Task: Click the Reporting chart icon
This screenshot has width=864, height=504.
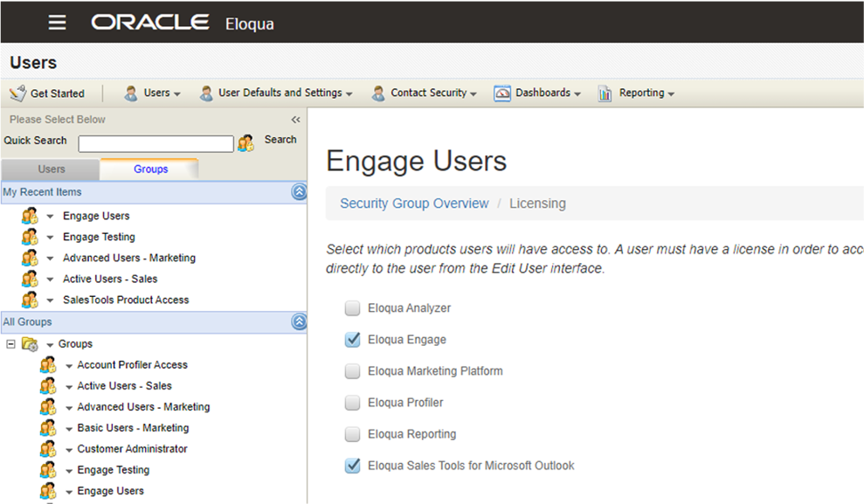Action: 605,93
